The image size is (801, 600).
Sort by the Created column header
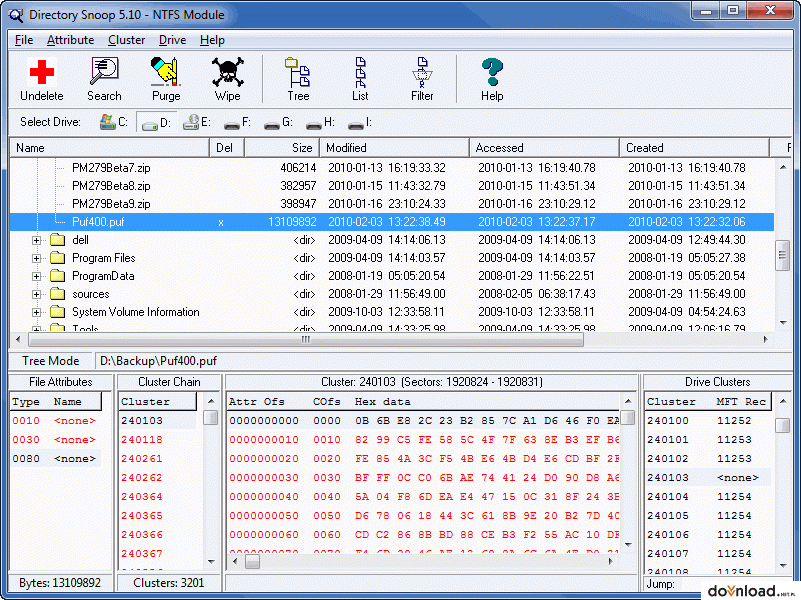(x=695, y=148)
